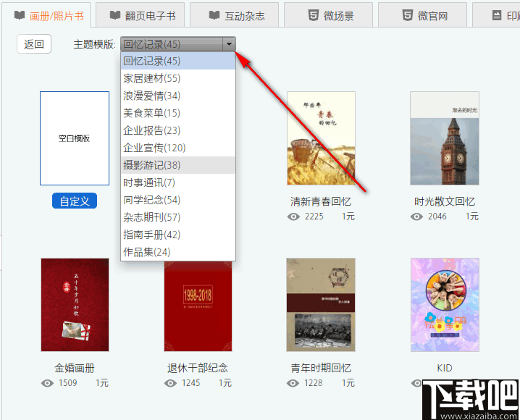Click the 退休干部纪念 title

[x=198, y=368]
